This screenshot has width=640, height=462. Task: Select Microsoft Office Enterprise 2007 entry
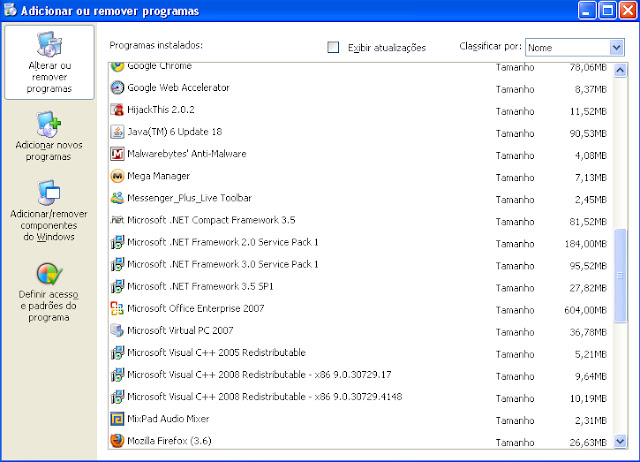[x=361, y=308]
